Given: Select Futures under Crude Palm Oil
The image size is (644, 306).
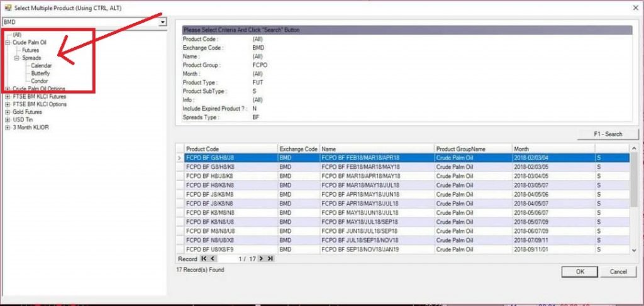Looking at the screenshot, I should (30, 50).
